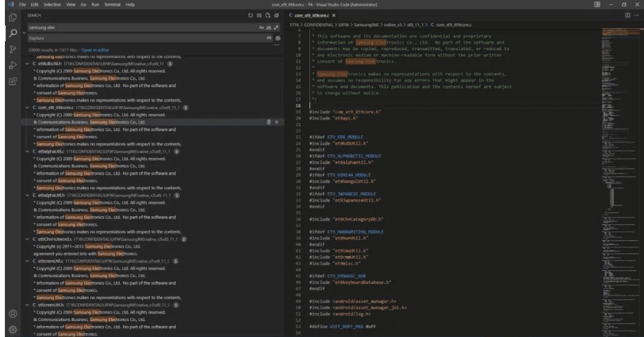The height and width of the screenshot is (337, 644).
Task: Split the editor to the right
Action: pyautogui.click(x=627, y=15)
